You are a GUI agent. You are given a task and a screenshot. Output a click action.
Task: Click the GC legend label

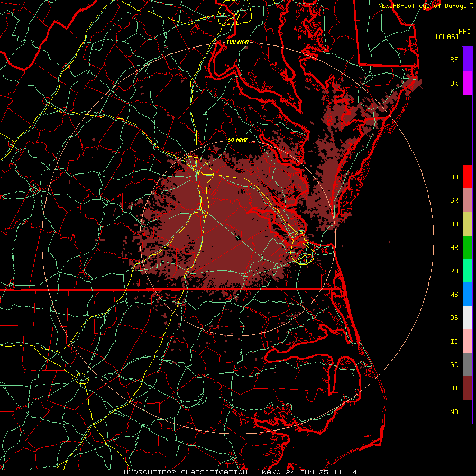click(454, 365)
